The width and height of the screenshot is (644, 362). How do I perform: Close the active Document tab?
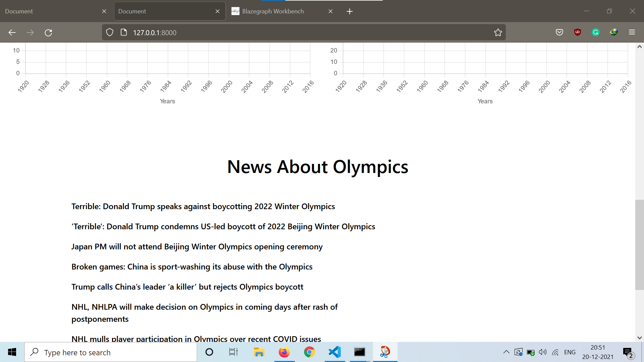point(217,11)
